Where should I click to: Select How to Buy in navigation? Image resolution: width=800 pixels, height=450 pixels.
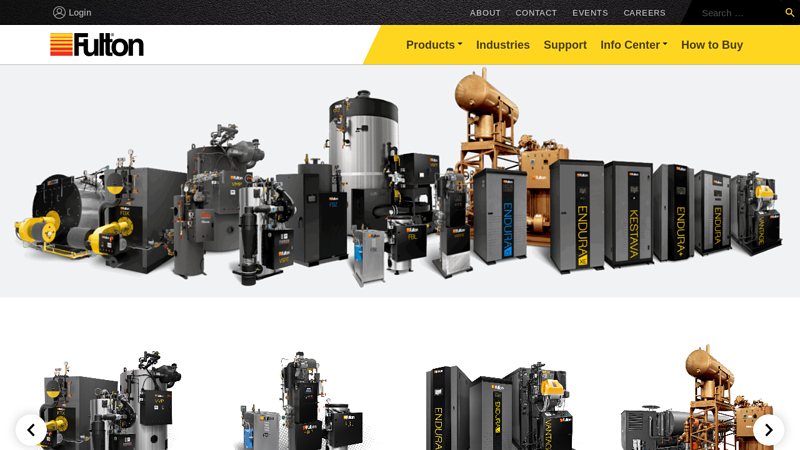712,45
